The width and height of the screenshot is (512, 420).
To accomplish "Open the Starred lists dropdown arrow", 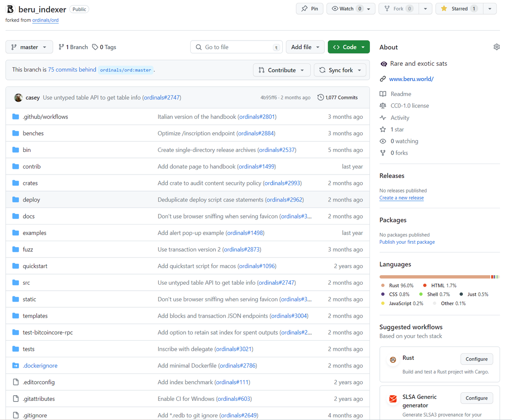I will (489, 9).
